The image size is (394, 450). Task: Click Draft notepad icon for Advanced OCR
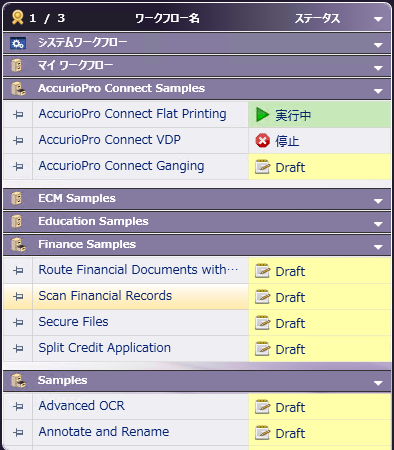point(262,407)
